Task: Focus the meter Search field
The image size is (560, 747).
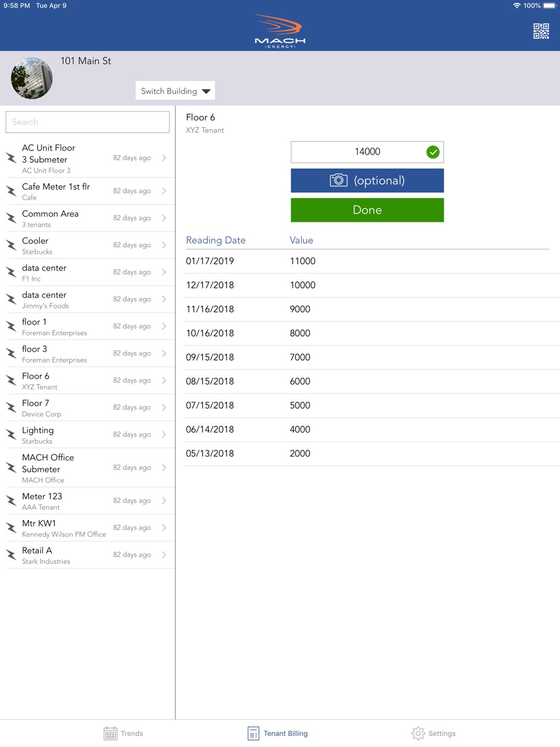Action: (x=87, y=122)
